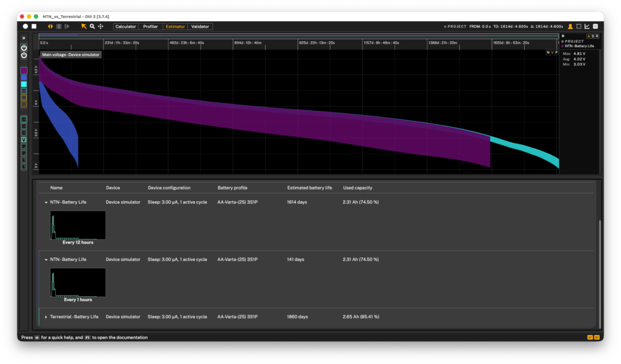Open the Profiler tab
621x364 pixels.
click(x=150, y=27)
